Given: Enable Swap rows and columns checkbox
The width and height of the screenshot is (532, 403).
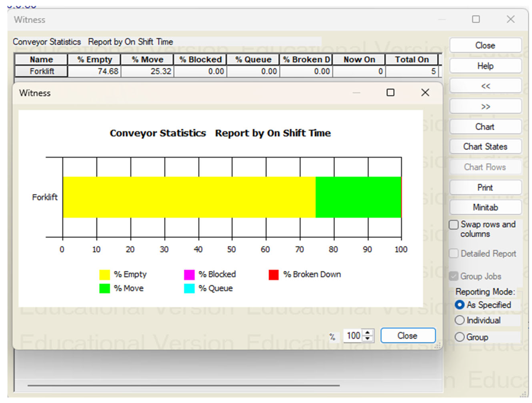Looking at the screenshot, I should click(454, 225).
